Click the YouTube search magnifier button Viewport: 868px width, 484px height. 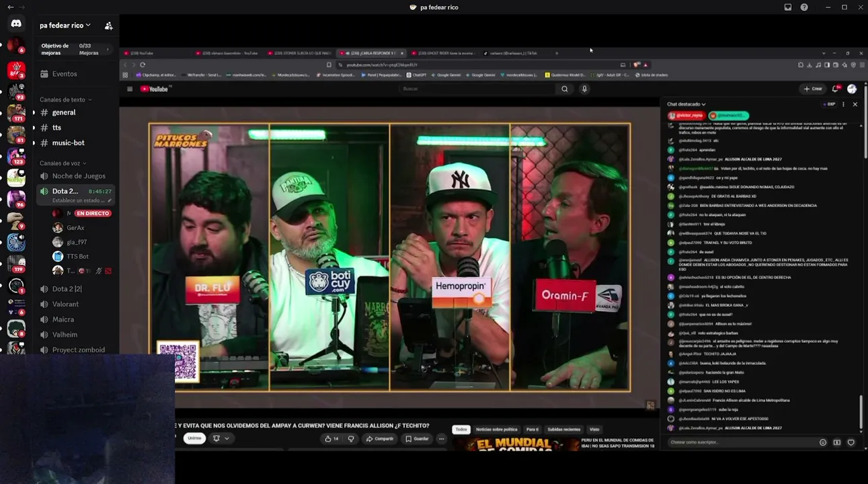565,89
